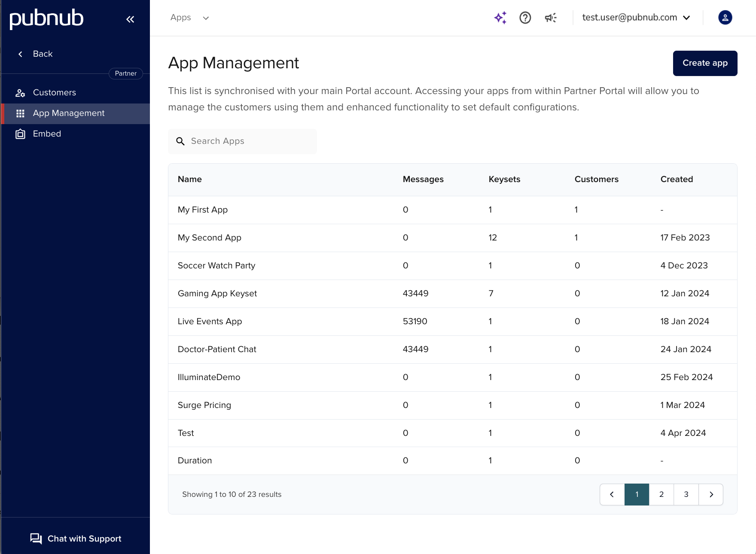Select the App Management sidebar item

[x=69, y=113]
